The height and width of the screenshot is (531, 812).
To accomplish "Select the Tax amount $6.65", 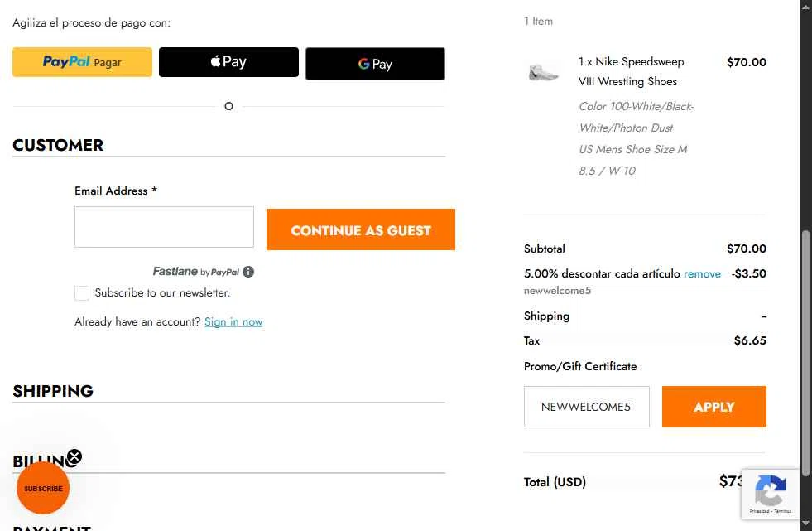I will point(750,340).
